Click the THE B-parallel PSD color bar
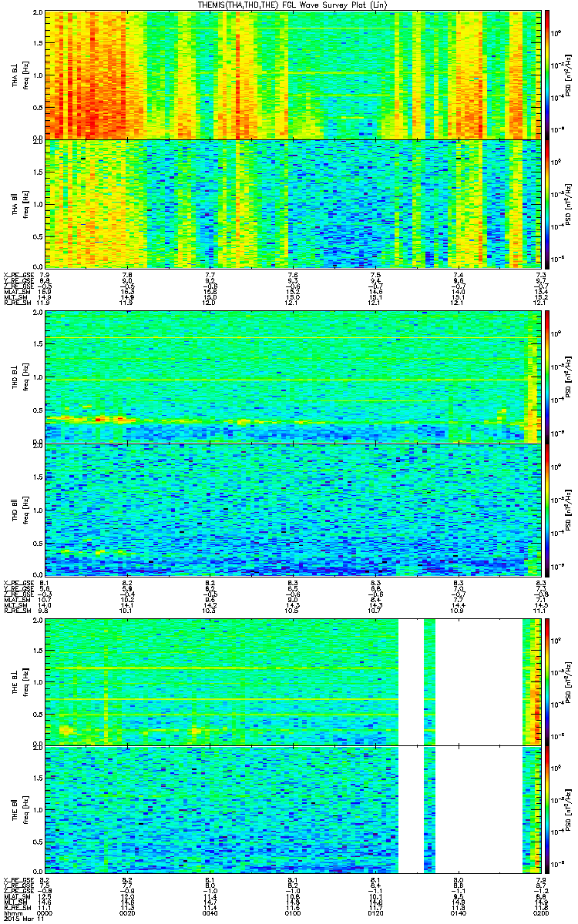This screenshot has height=924, width=578. pos(548,811)
